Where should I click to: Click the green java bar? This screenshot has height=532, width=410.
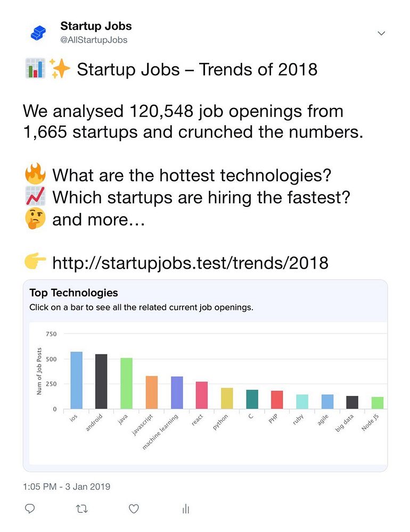pos(126,383)
